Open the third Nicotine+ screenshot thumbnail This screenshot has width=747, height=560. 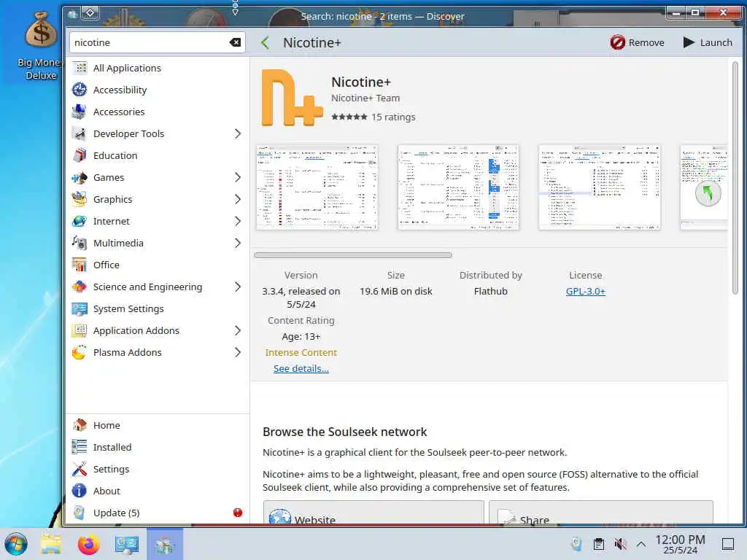click(600, 187)
